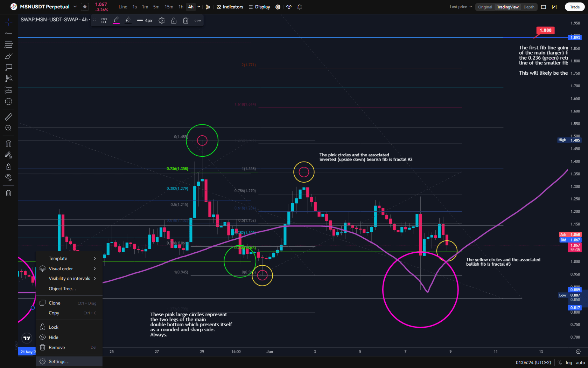Screen dimensions: 588x368
Task: Open Settings… from the context menu
Action: pos(69,361)
